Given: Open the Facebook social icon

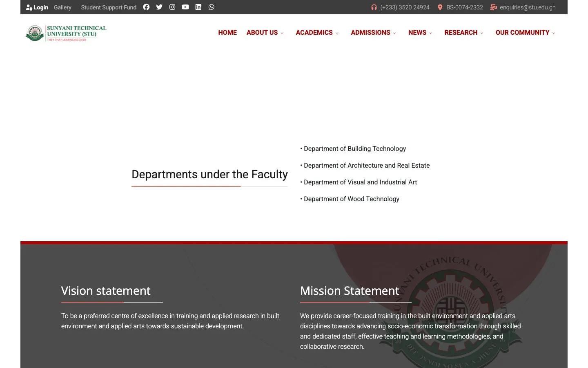Looking at the screenshot, I should tap(146, 7).
